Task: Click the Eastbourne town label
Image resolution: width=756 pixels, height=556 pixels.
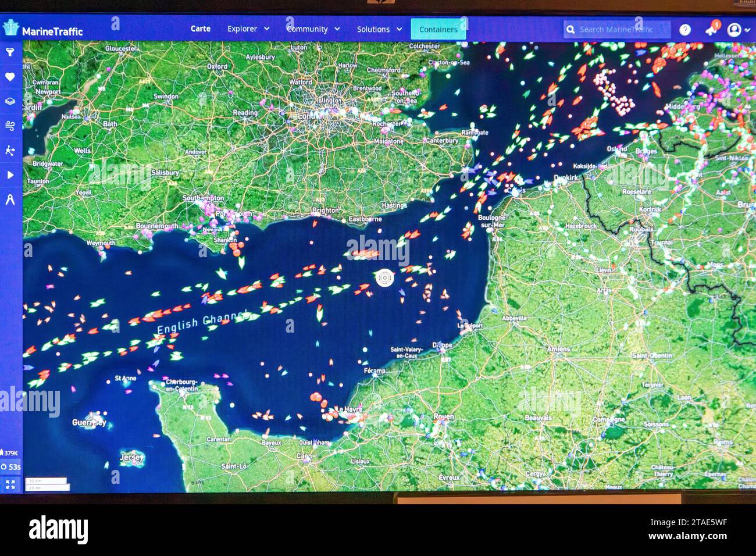Action: (x=365, y=219)
